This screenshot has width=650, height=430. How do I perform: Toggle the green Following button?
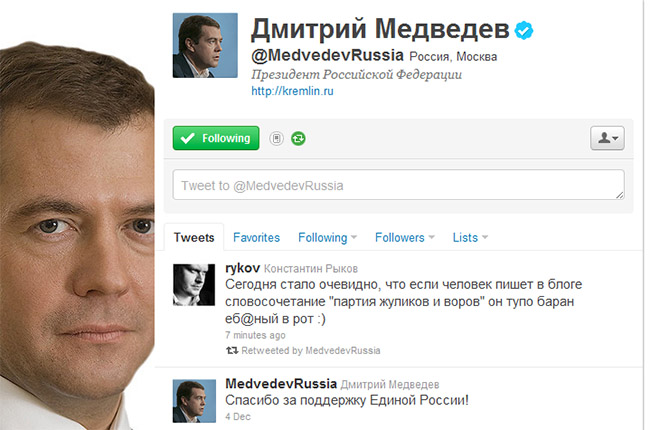coord(216,138)
